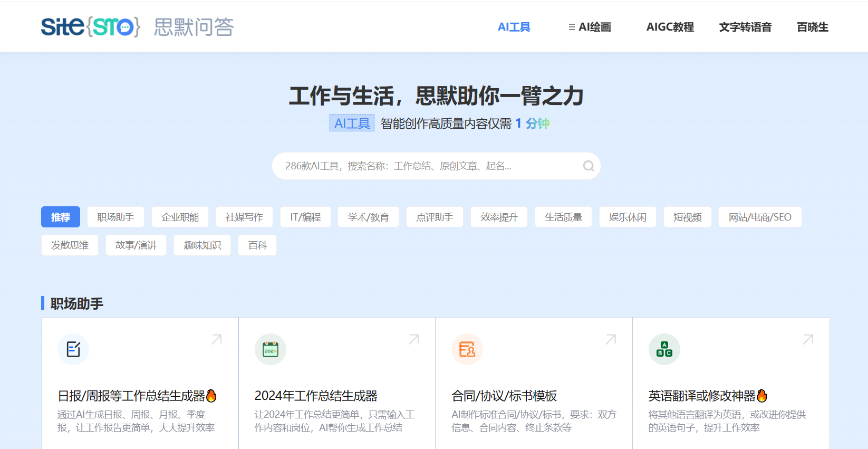Expand the AI绘画 menu in navigation
The image size is (868, 449).
tap(590, 27)
